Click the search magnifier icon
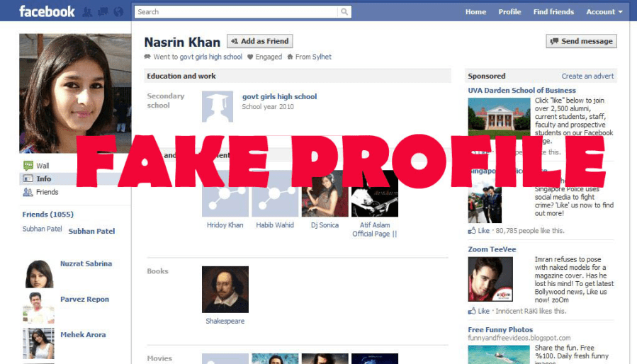Image resolution: width=637 pixels, height=364 pixels. click(344, 12)
